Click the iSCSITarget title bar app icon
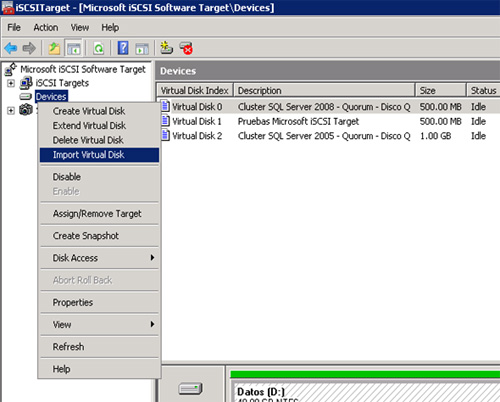The height and width of the screenshot is (402, 500). tap(8, 7)
